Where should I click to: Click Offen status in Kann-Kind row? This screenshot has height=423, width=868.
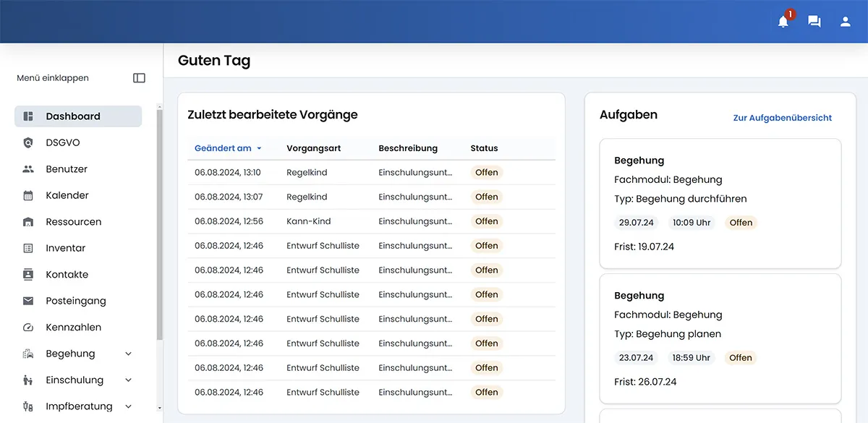pyautogui.click(x=487, y=221)
